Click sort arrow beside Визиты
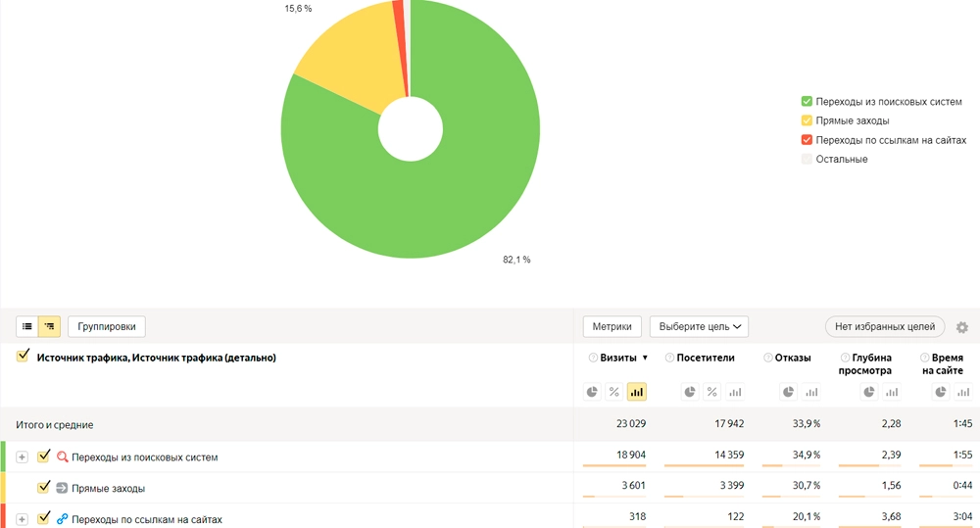The image size is (980, 528). [x=645, y=358]
